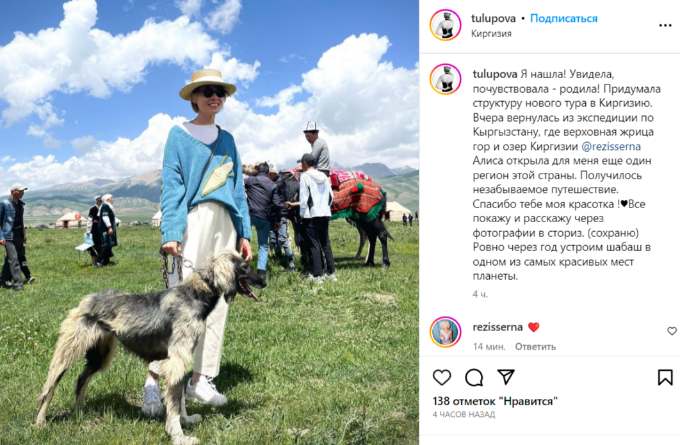The height and width of the screenshot is (445, 680).
Task: Open tulupova username in post header
Action: tap(494, 18)
